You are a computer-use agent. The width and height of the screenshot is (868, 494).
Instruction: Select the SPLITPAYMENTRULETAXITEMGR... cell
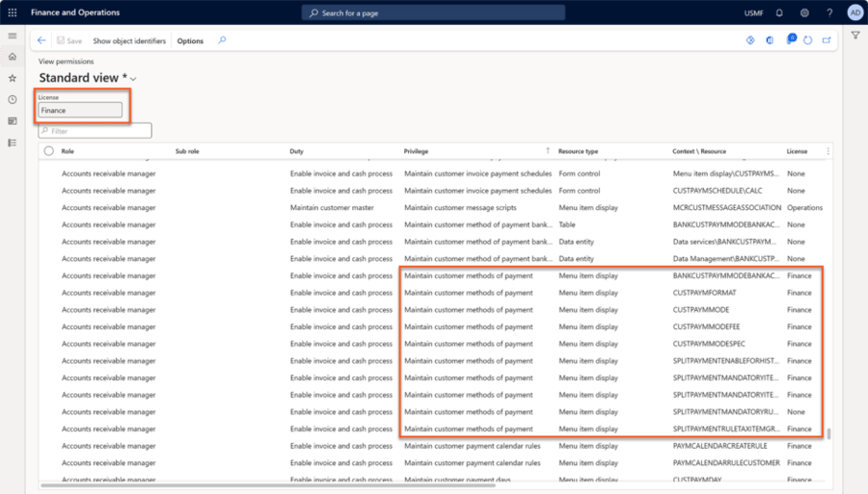tap(726, 429)
